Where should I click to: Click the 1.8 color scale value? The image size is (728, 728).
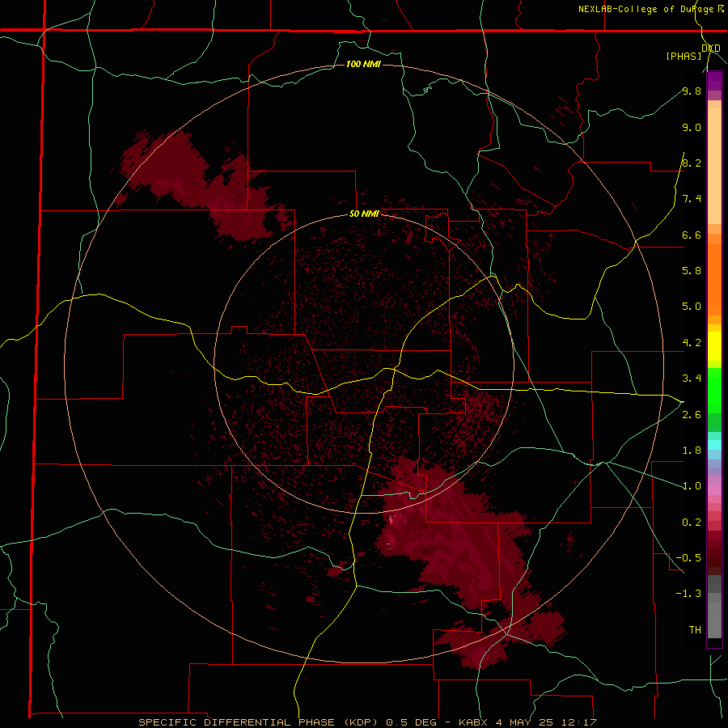point(692,451)
